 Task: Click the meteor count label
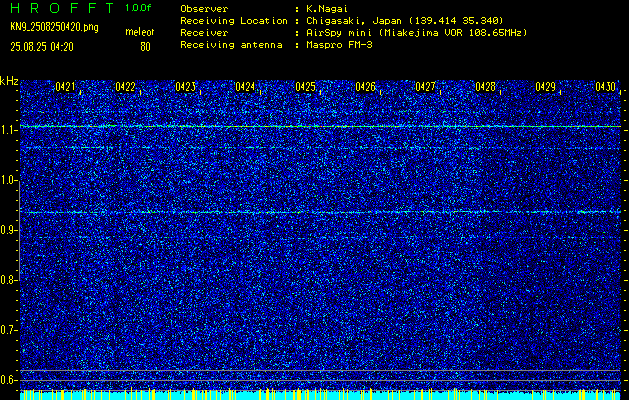pos(140,32)
